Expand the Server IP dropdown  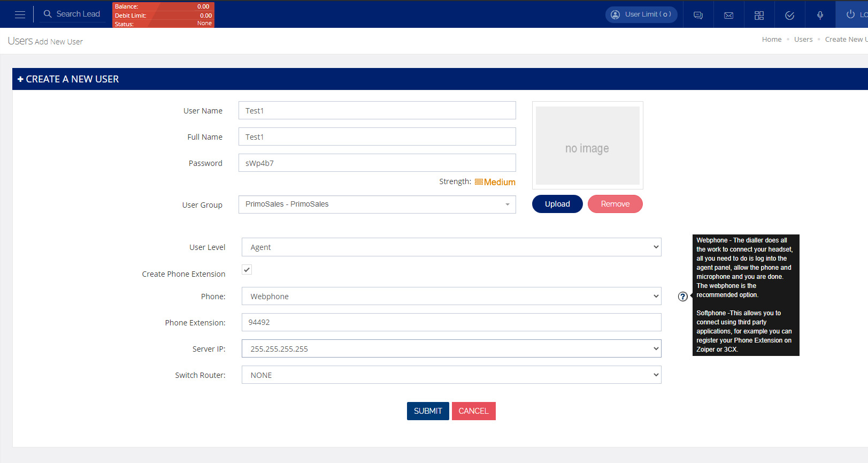point(451,349)
